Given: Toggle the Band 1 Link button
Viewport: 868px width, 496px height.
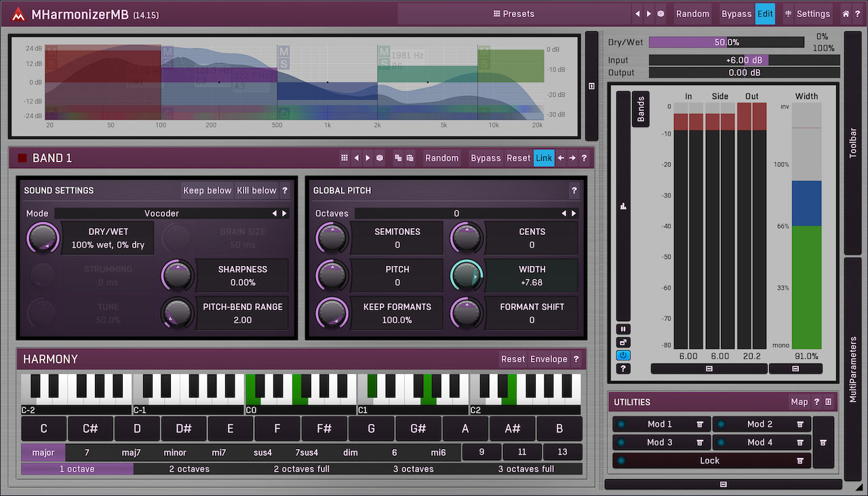Looking at the screenshot, I should point(543,158).
